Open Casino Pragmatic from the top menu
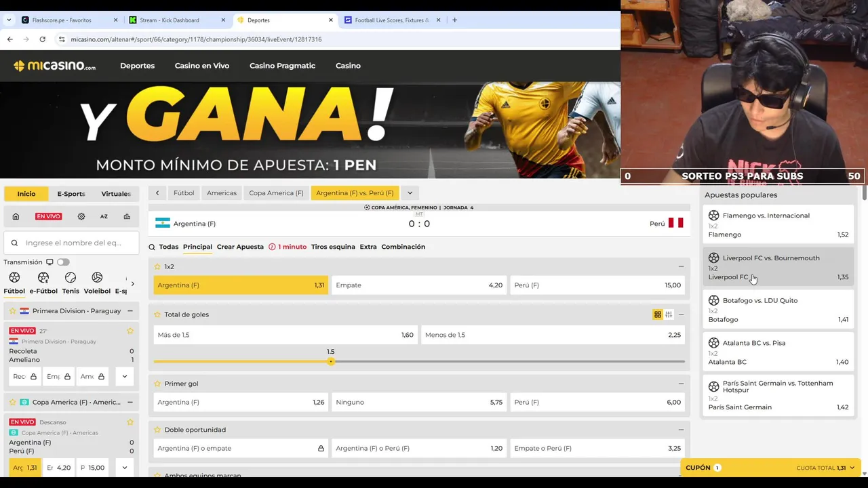This screenshot has width=868, height=488. click(x=282, y=66)
